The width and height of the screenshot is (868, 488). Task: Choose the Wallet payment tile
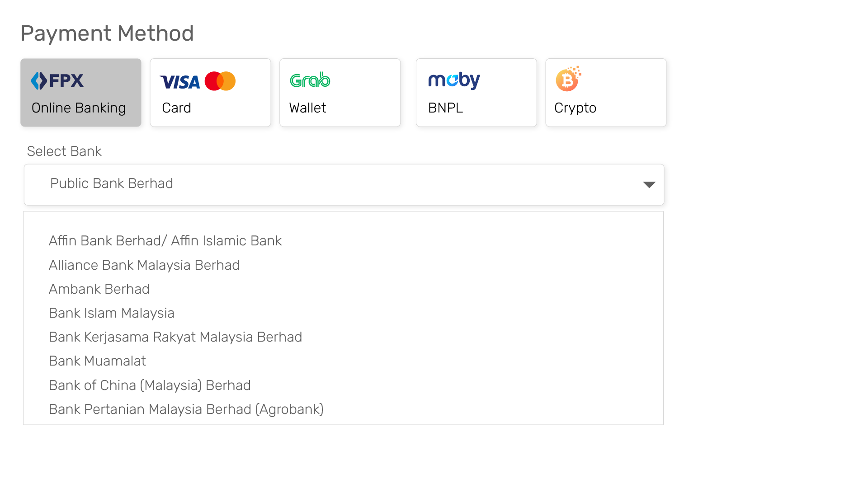coord(340,93)
